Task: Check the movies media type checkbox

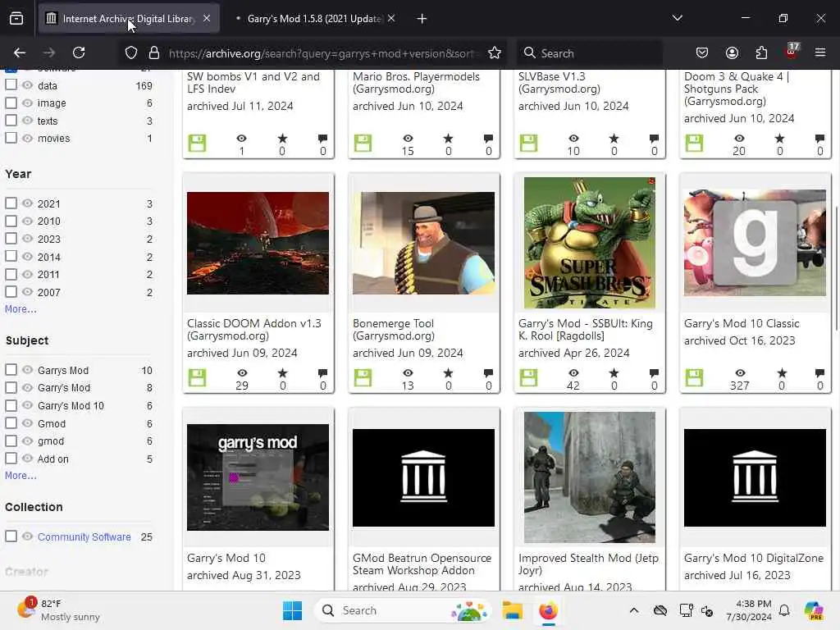Action: pos(11,138)
